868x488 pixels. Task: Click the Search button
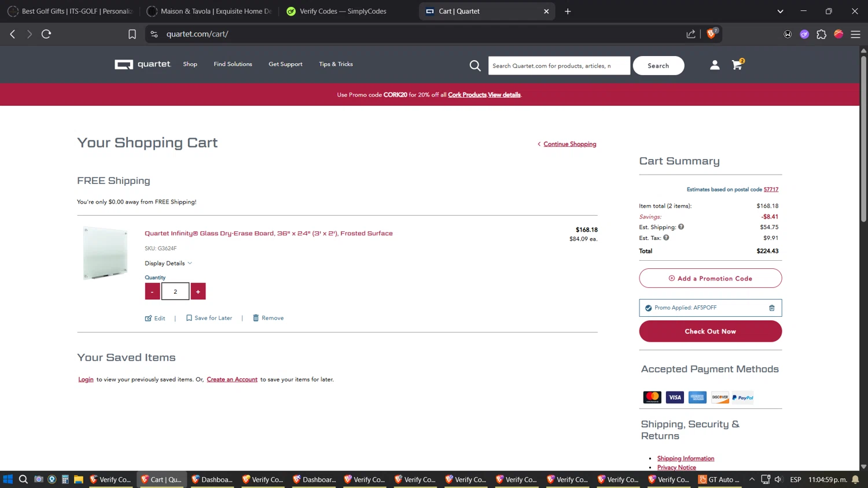(659, 66)
